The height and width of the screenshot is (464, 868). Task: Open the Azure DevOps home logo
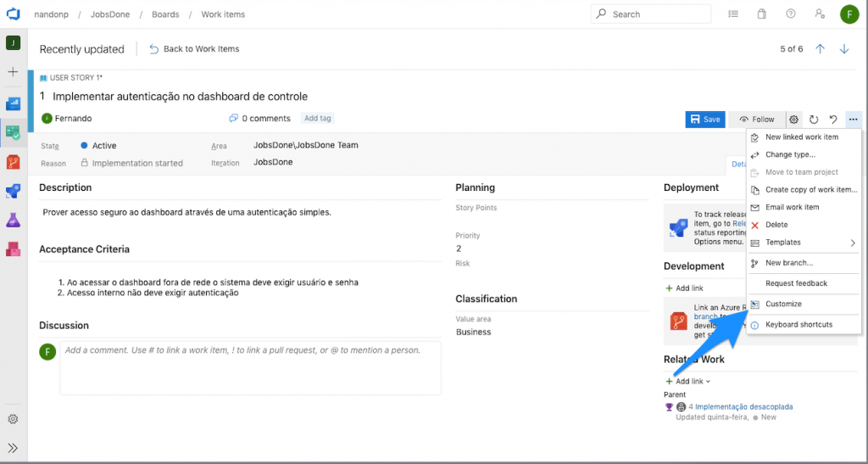point(13,14)
